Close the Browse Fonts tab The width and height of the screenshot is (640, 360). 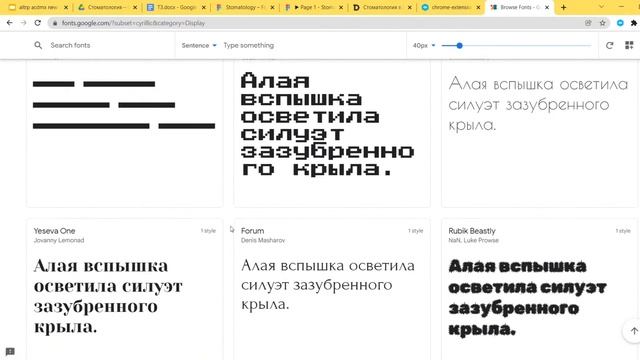(x=547, y=7)
